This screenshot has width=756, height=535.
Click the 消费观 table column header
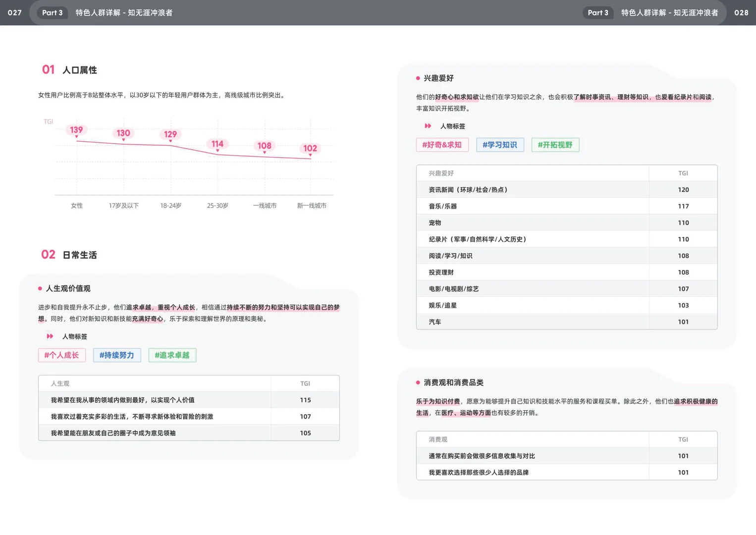438,439
